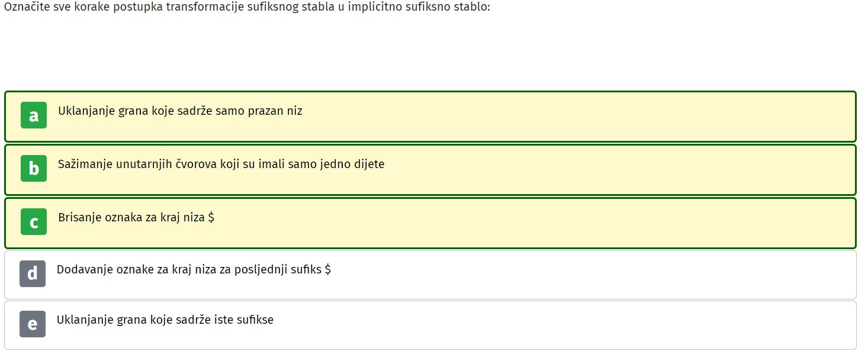Toggle highlighted answer row c
The image size is (868, 364).
point(430,223)
